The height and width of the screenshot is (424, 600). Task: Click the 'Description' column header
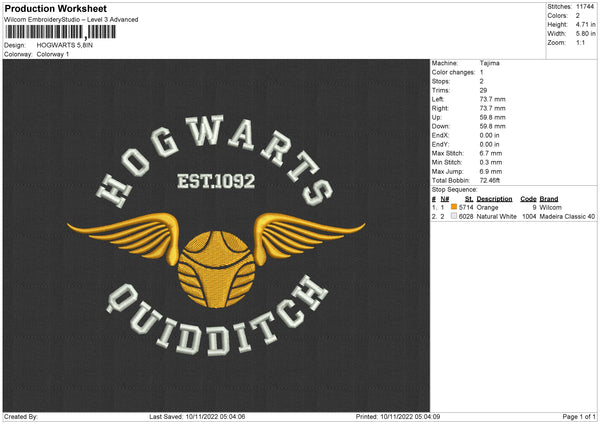coord(494,199)
